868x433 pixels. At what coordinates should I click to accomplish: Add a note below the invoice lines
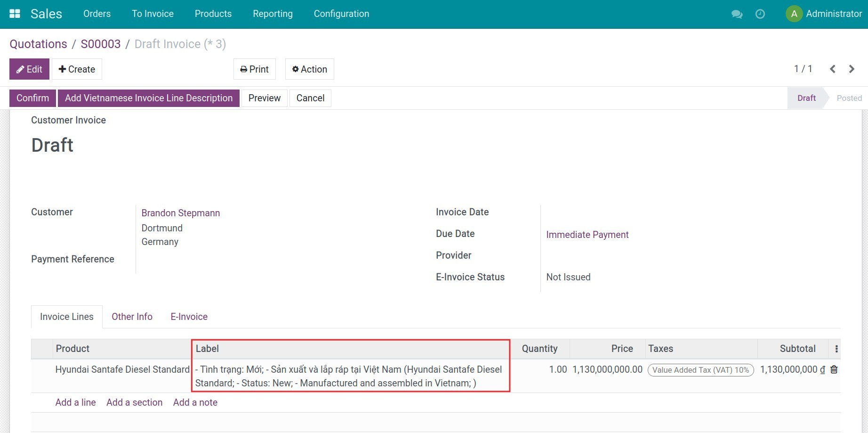click(194, 402)
